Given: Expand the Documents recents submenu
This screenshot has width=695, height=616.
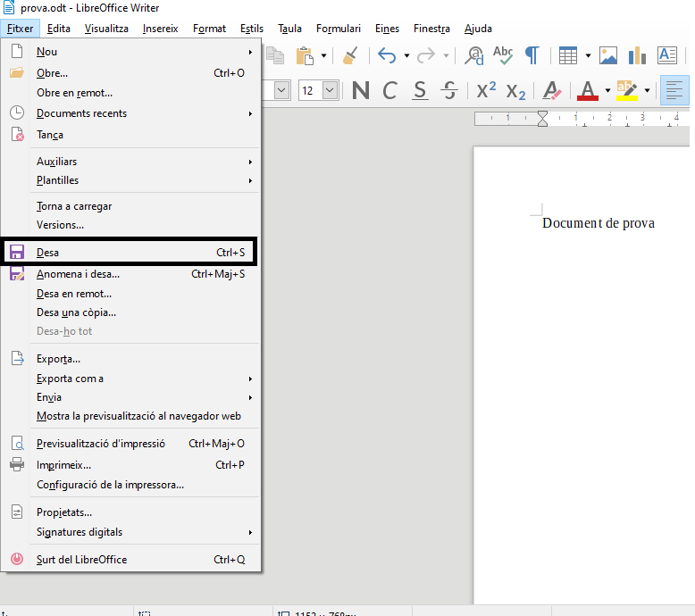Looking at the screenshot, I should point(131,113).
